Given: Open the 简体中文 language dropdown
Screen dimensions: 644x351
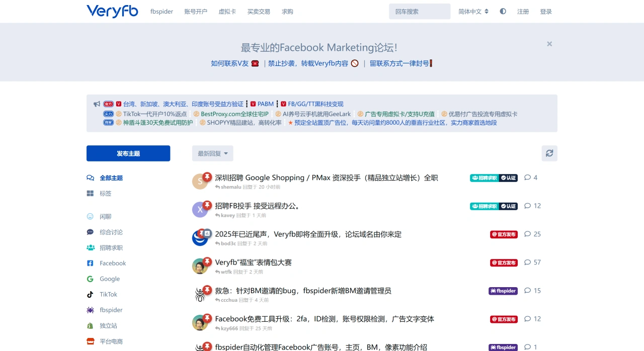Looking at the screenshot, I should click(x=473, y=12).
